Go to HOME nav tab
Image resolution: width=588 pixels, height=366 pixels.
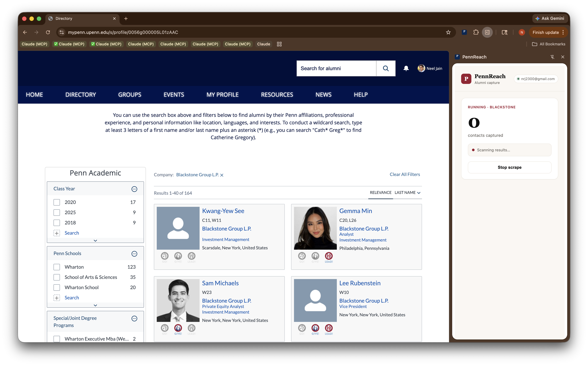click(x=34, y=95)
